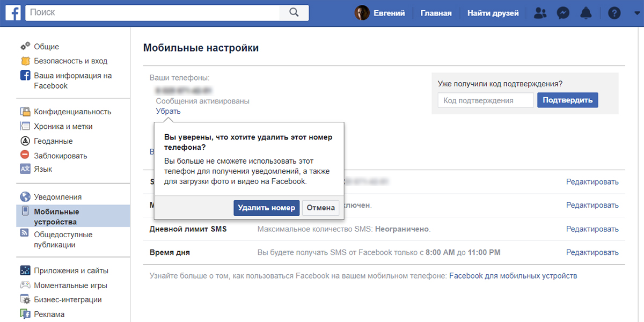Viewport: 644px width, 322px height.
Task: Go to Главная in the top bar
Action: (x=436, y=13)
